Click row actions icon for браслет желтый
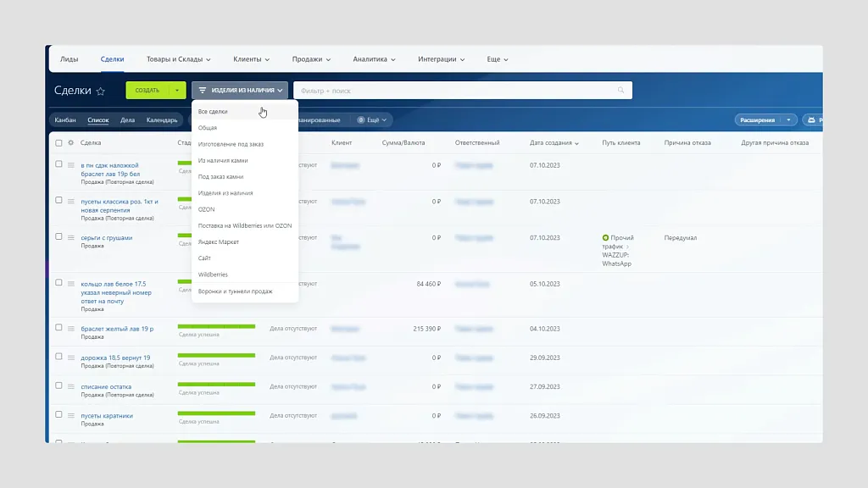This screenshot has height=488, width=868. tap(71, 328)
